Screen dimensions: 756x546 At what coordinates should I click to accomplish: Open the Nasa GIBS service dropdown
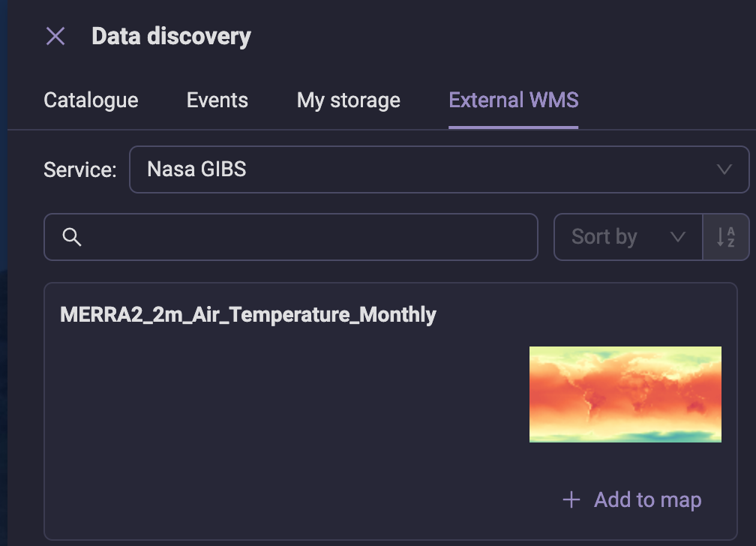coord(439,169)
